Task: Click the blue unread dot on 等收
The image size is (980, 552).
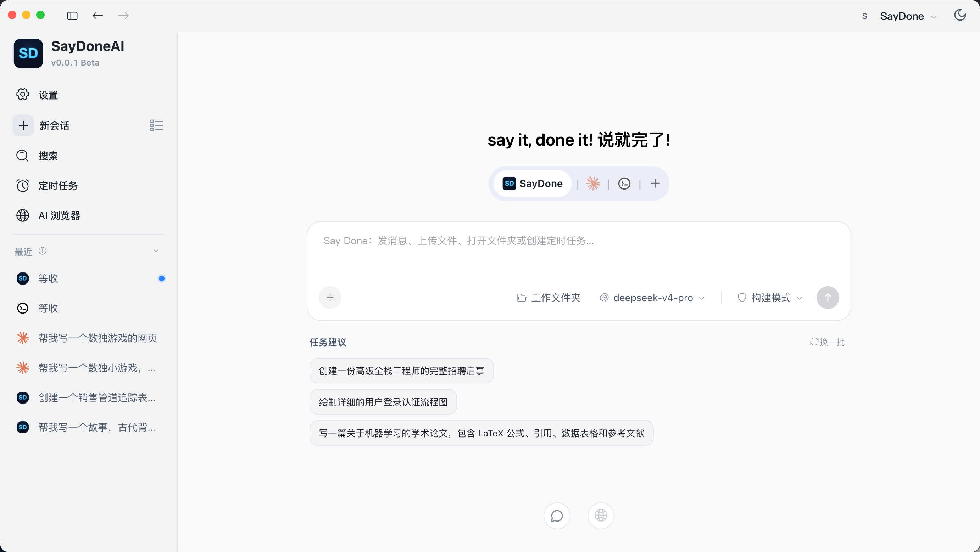Action: pyautogui.click(x=162, y=278)
